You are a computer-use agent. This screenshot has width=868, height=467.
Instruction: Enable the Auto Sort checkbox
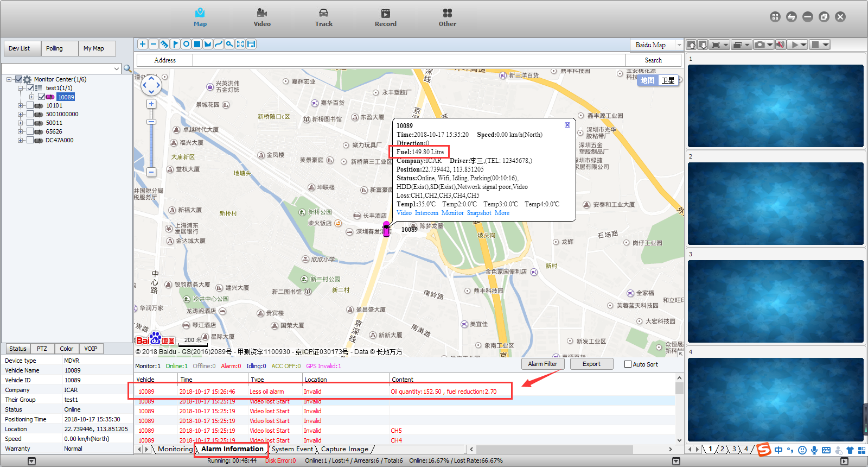(x=628, y=364)
